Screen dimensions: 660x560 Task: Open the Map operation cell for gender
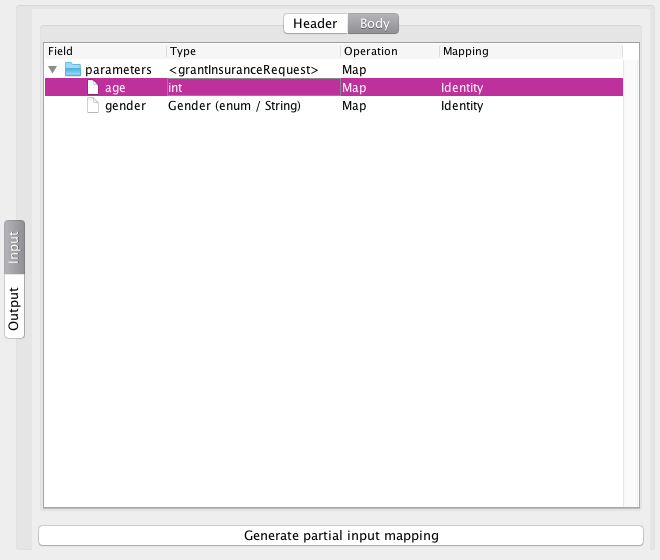pyautogui.click(x=390, y=106)
